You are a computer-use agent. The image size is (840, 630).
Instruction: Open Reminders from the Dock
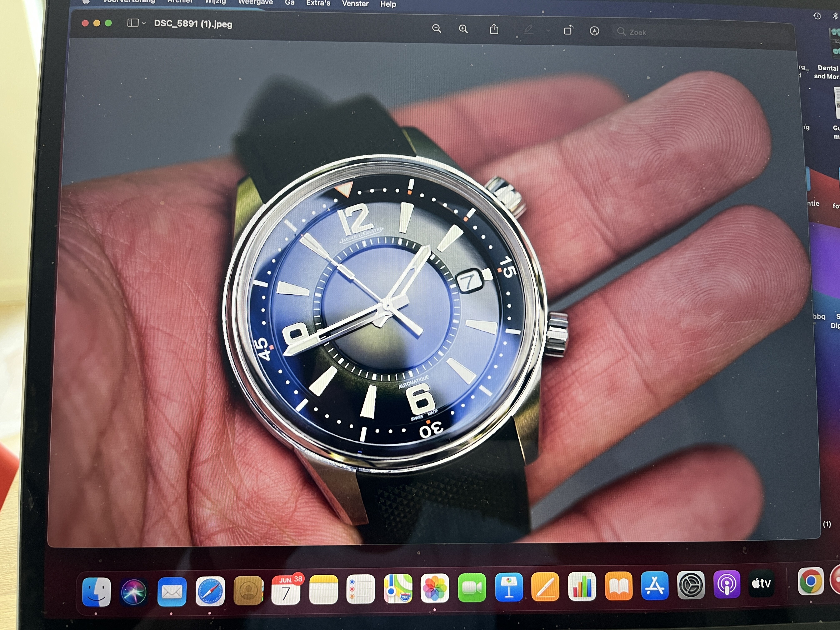360,589
